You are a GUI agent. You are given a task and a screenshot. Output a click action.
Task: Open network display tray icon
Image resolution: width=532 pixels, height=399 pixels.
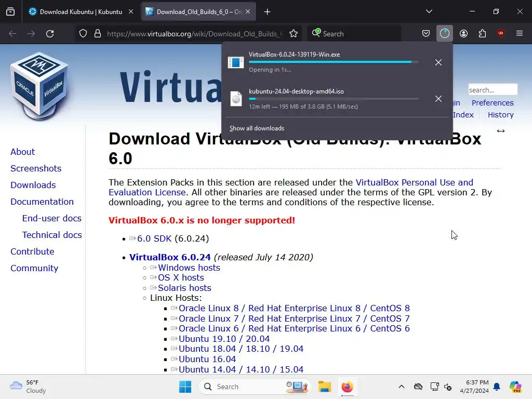[x=434, y=387]
